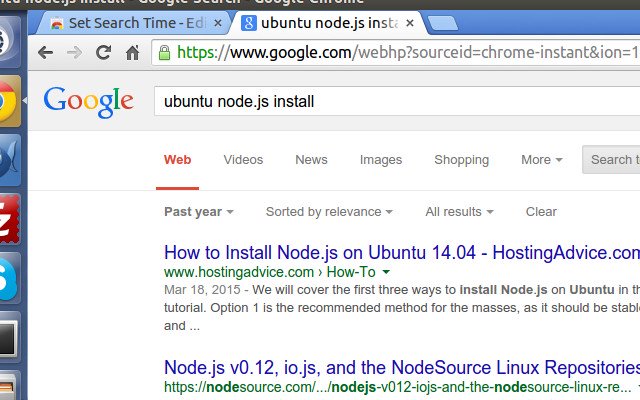
Task: Switch to Videos results
Action: [x=243, y=160]
